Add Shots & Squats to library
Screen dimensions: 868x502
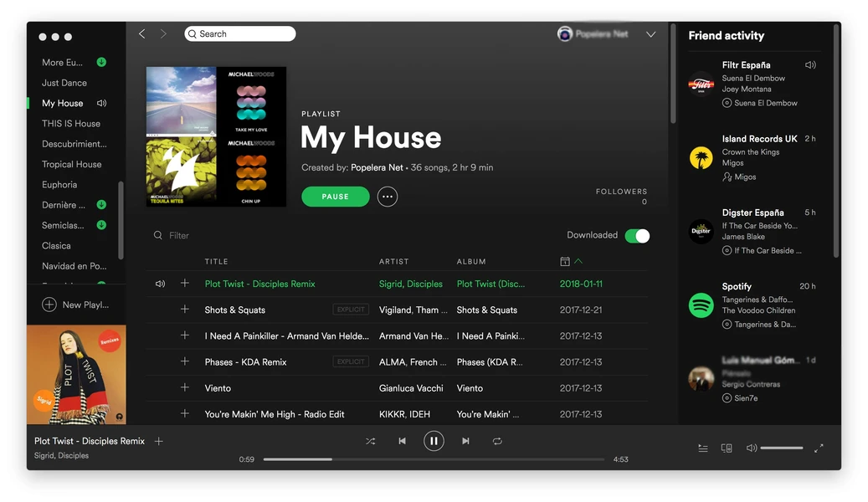[185, 310]
